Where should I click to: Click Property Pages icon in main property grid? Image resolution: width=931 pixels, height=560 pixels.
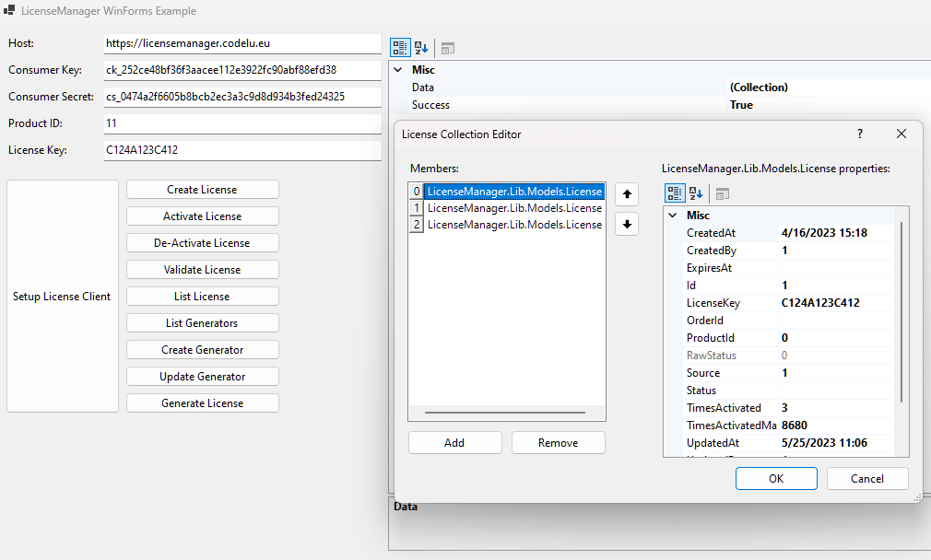coord(448,48)
